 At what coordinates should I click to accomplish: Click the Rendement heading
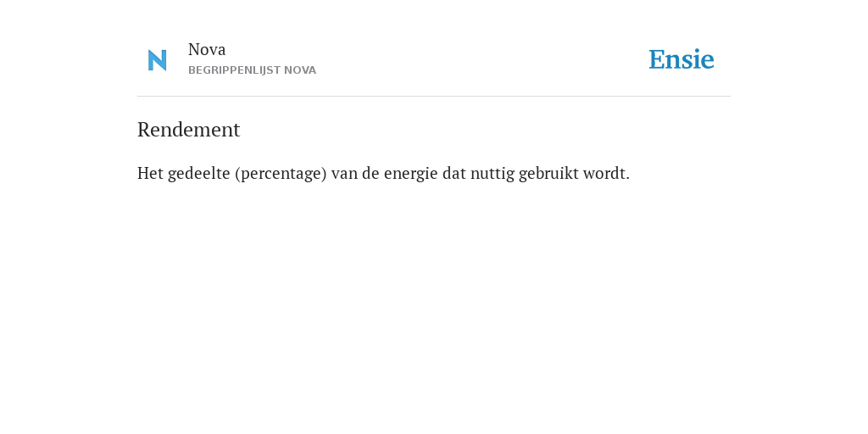[188, 130]
